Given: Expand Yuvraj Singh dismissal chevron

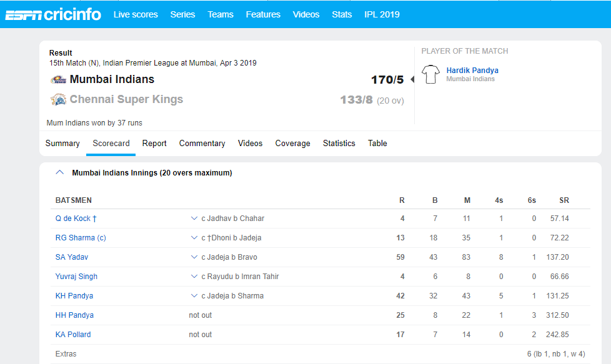Looking at the screenshot, I should click(194, 277).
